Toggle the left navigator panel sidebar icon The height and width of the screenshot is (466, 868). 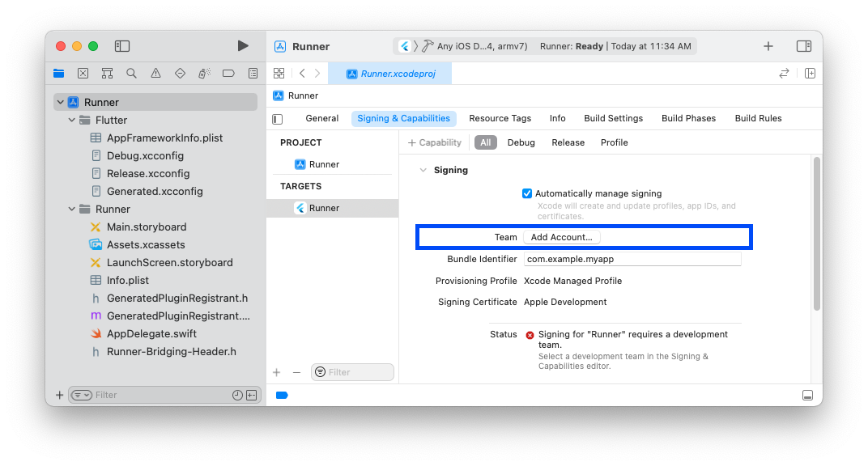click(x=122, y=46)
